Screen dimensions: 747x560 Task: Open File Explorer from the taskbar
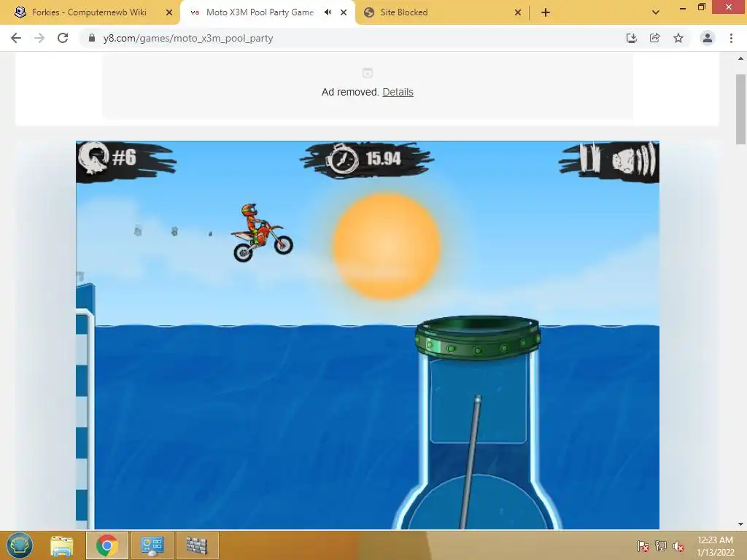[x=62, y=545]
